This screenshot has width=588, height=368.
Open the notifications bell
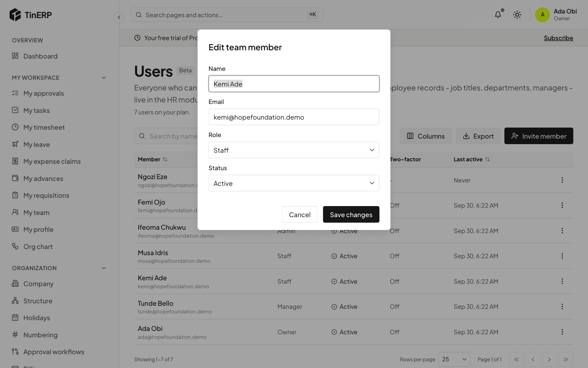[498, 15]
